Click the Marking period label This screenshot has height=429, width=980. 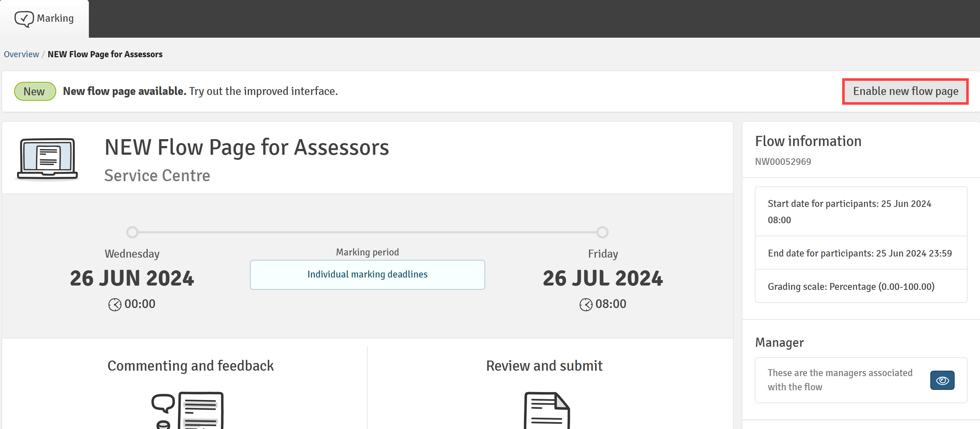click(x=367, y=252)
